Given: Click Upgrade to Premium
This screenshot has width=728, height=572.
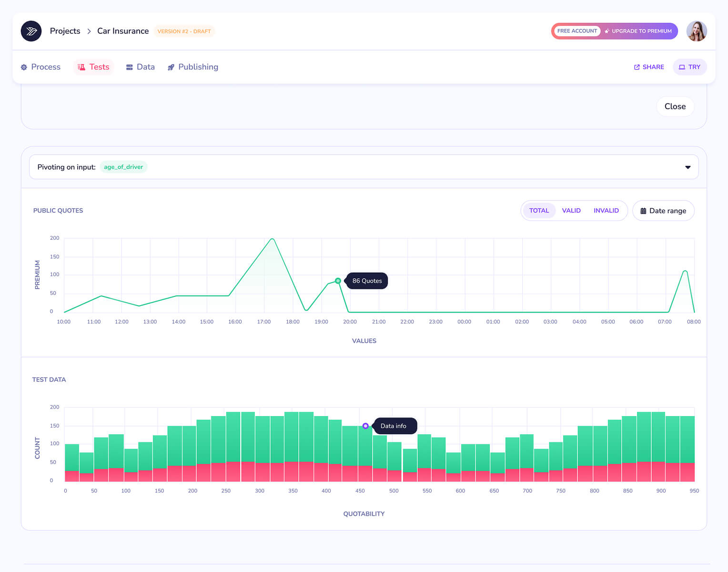Looking at the screenshot, I should [638, 31].
